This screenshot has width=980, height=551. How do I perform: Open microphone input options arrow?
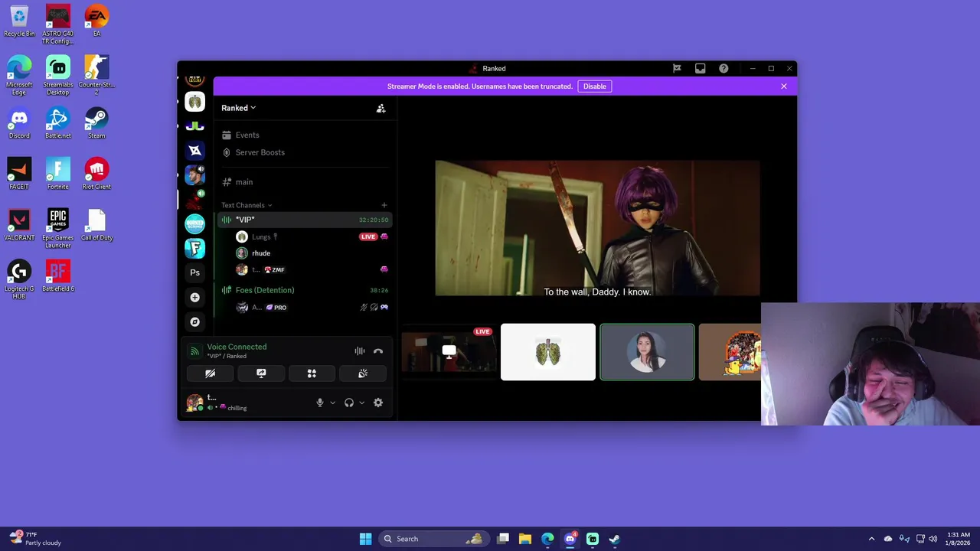[332, 403]
